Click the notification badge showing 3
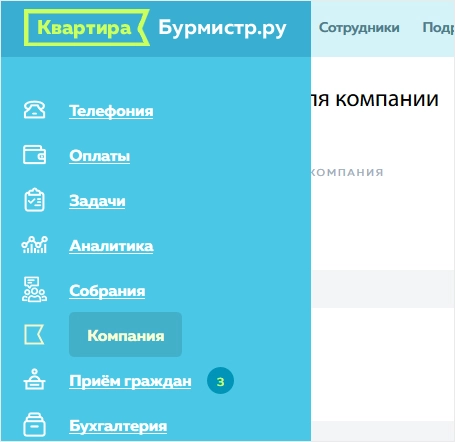Screen dimensions: 455x442 coord(220,381)
